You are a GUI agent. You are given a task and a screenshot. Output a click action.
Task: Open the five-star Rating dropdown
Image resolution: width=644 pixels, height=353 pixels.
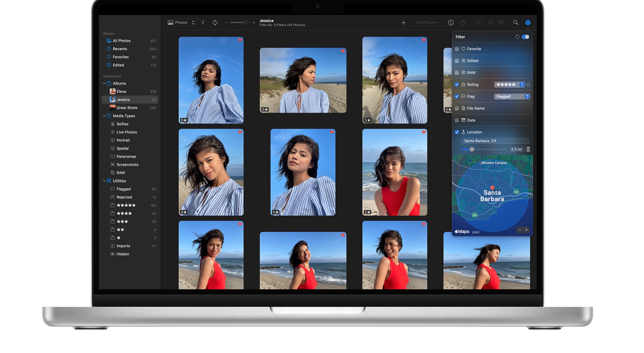[x=509, y=85]
